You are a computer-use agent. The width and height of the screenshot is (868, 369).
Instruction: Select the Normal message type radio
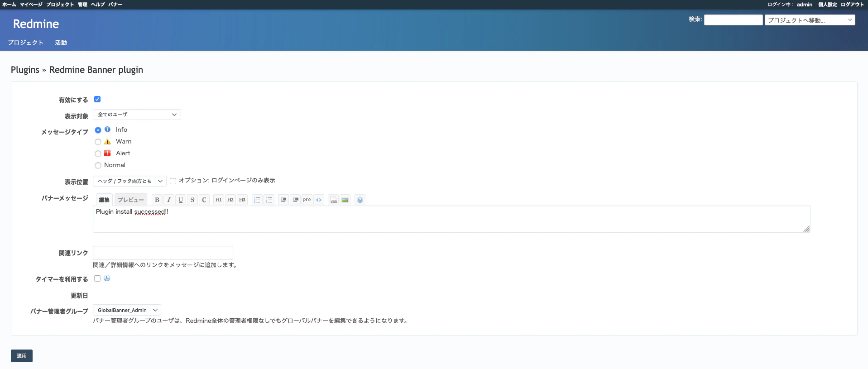(x=98, y=165)
